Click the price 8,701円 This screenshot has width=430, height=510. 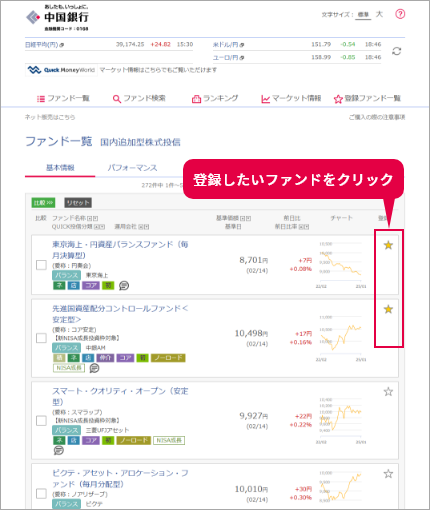click(x=254, y=260)
